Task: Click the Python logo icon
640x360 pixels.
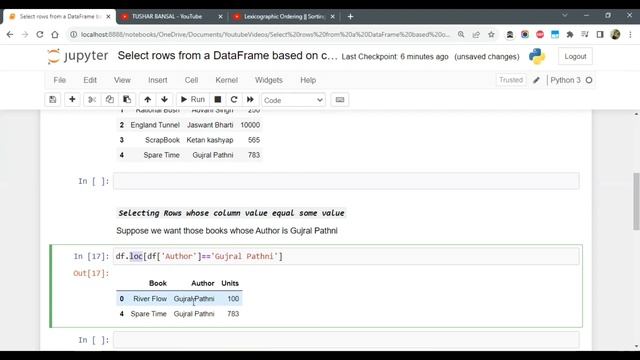Action: pyautogui.click(x=537, y=56)
